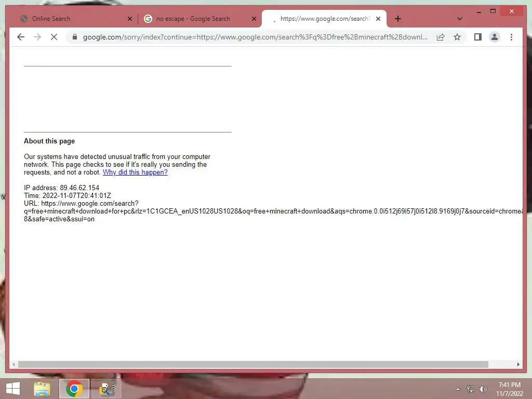This screenshot has width=532, height=399.
Task: Click the Time: 2022-11-07T20:41:01Z line
Action: tap(67, 196)
